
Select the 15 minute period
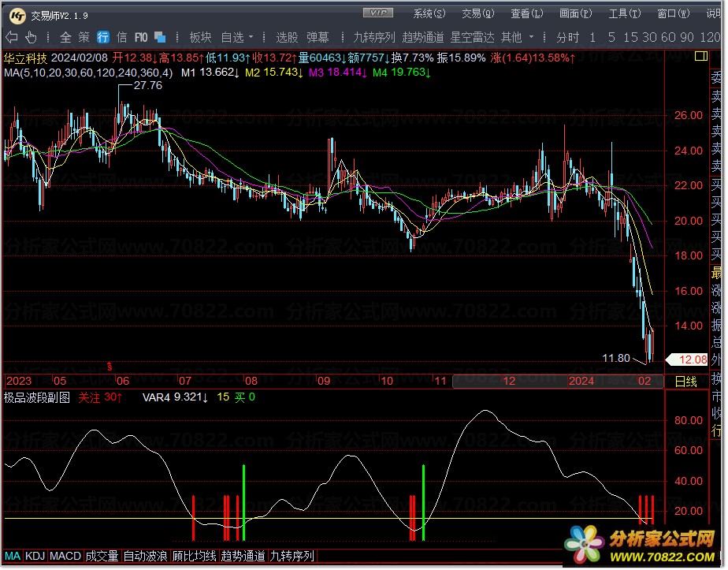630,37
